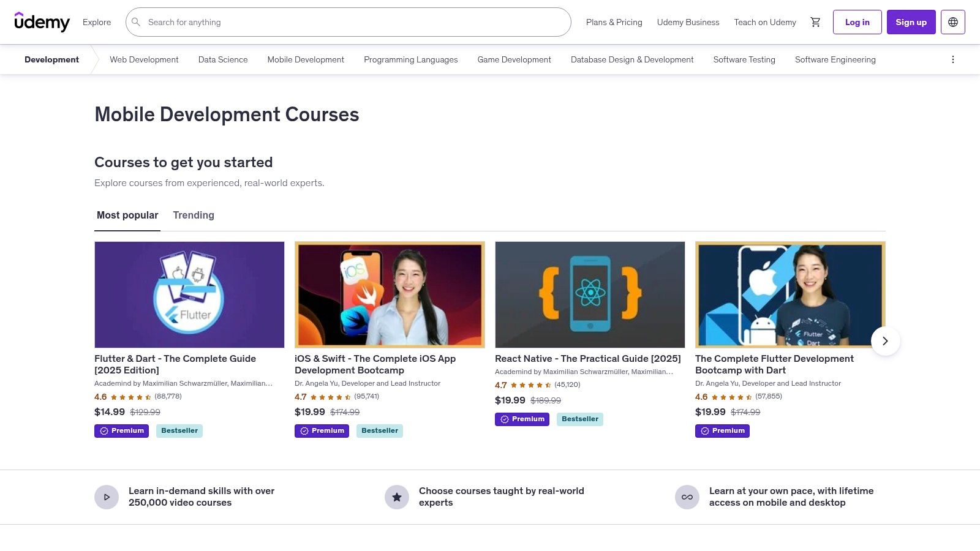Open the shopping cart icon
Viewport: 980px width, 551px height.
coord(815,22)
